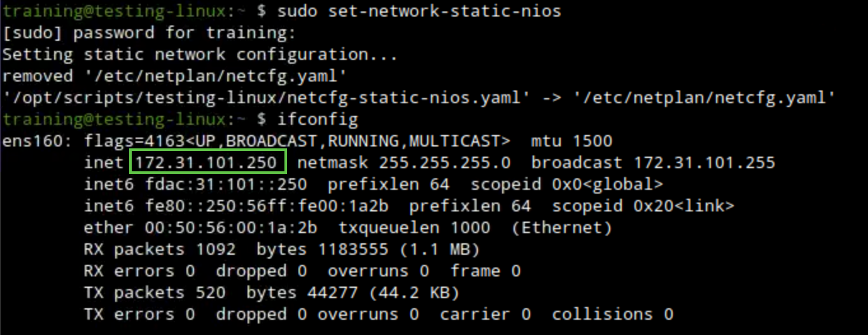Image resolution: width=868 pixels, height=335 pixels.
Task: Click the removed '/etc/netplan/netcfg.yaml' line
Action: coord(174,76)
